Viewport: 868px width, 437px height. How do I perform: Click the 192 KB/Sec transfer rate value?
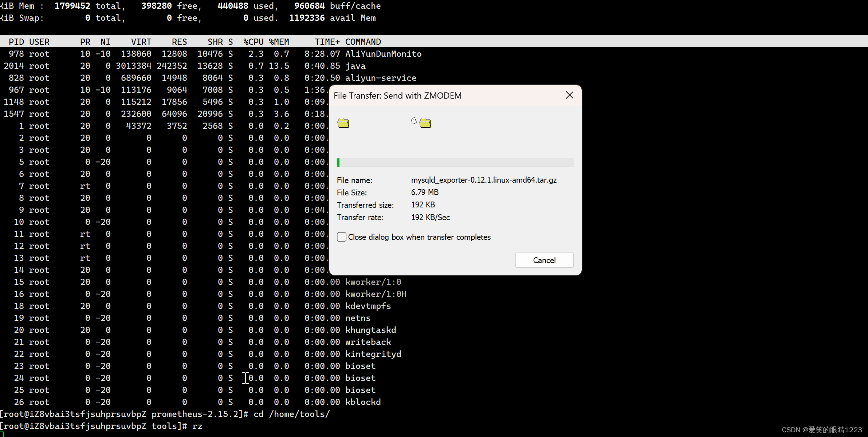tap(430, 218)
